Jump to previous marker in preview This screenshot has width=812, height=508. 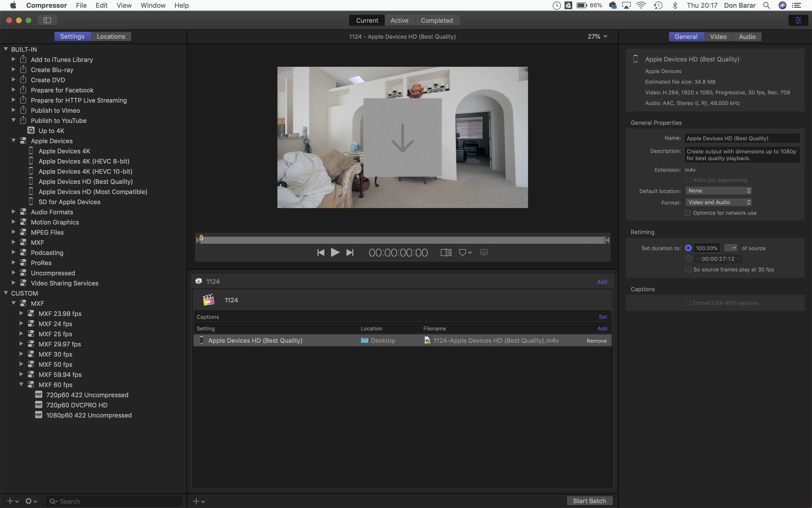point(320,252)
